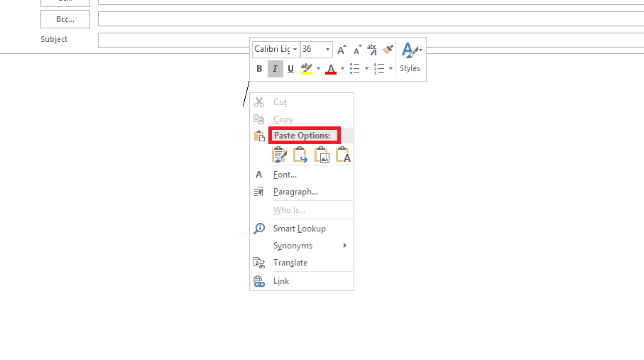Click the Smart Lookup magnifier icon
The image size is (644, 360).
pyautogui.click(x=259, y=229)
